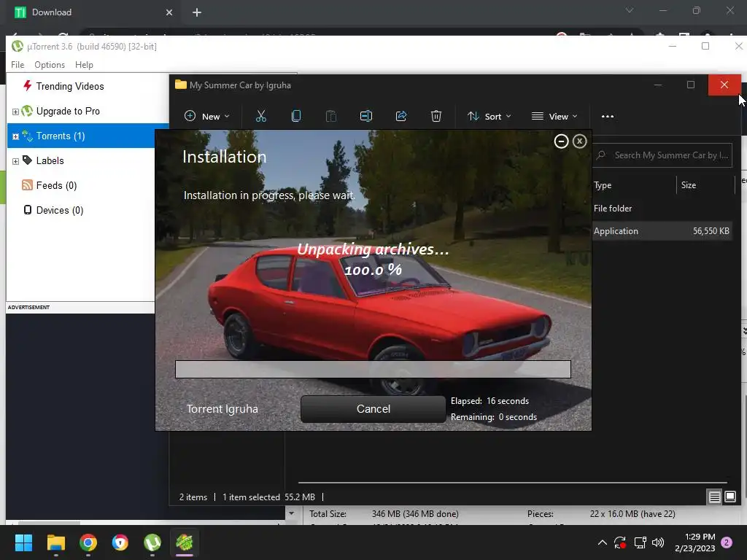Minimize the installer with the circled minus icon

point(561,141)
